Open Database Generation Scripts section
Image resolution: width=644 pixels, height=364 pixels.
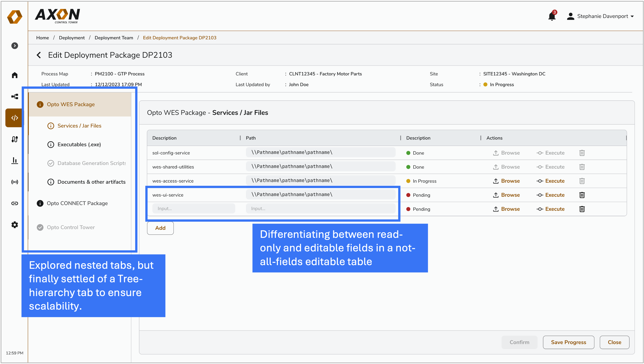[87, 163]
